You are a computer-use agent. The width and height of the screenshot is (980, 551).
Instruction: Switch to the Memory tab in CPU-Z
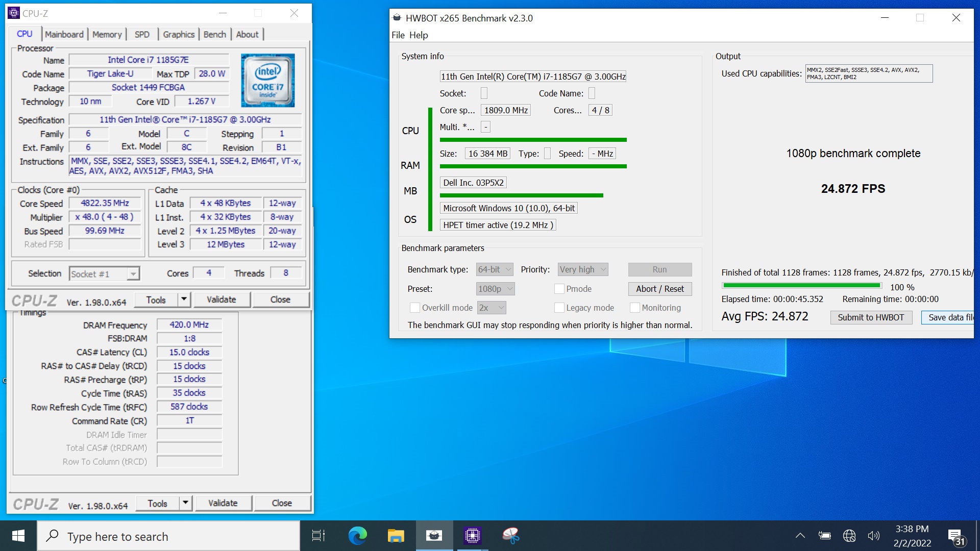click(x=107, y=34)
